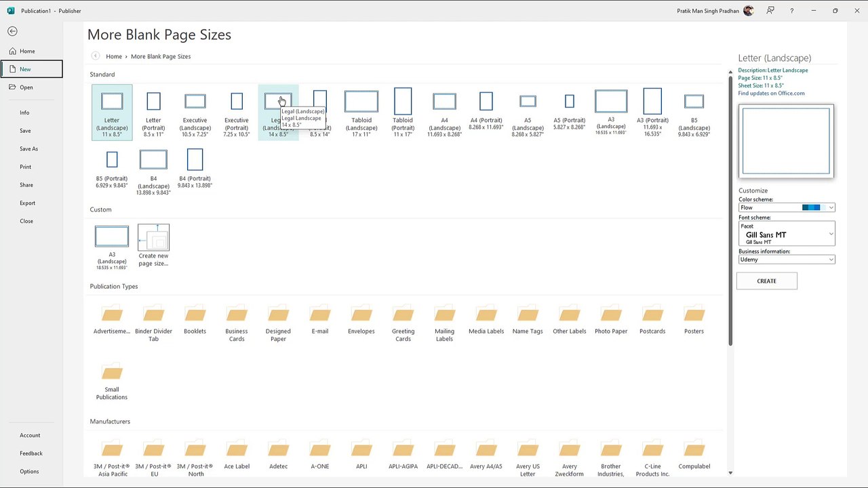Screen dimensions: 868x488
Task: Open the Booklets folder icon
Action: tap(195, 315)
